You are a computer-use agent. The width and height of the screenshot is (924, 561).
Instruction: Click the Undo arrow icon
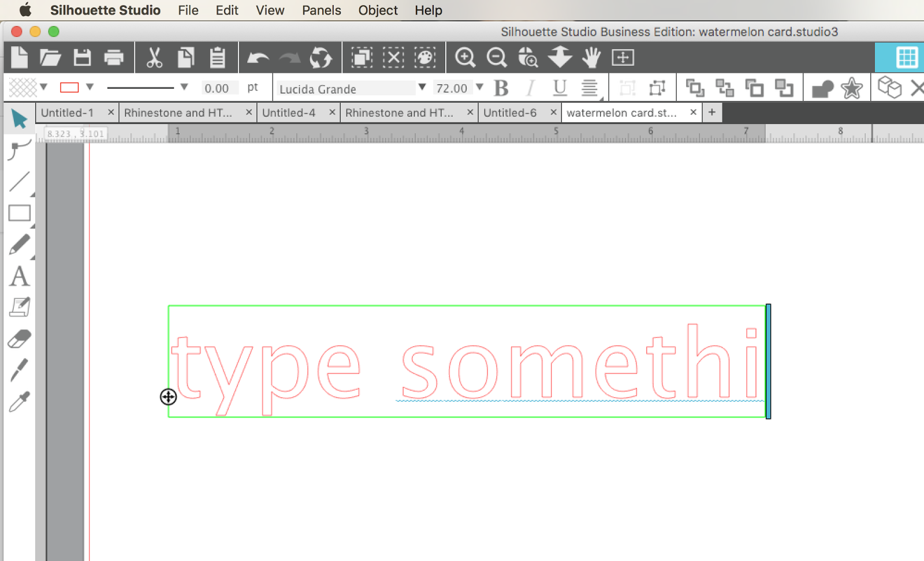tap(258, 58)
